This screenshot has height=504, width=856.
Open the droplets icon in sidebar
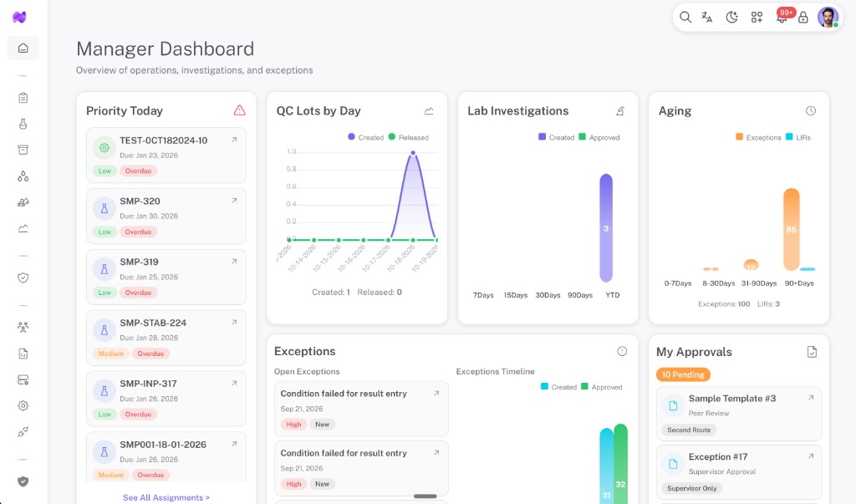point(23,176)
